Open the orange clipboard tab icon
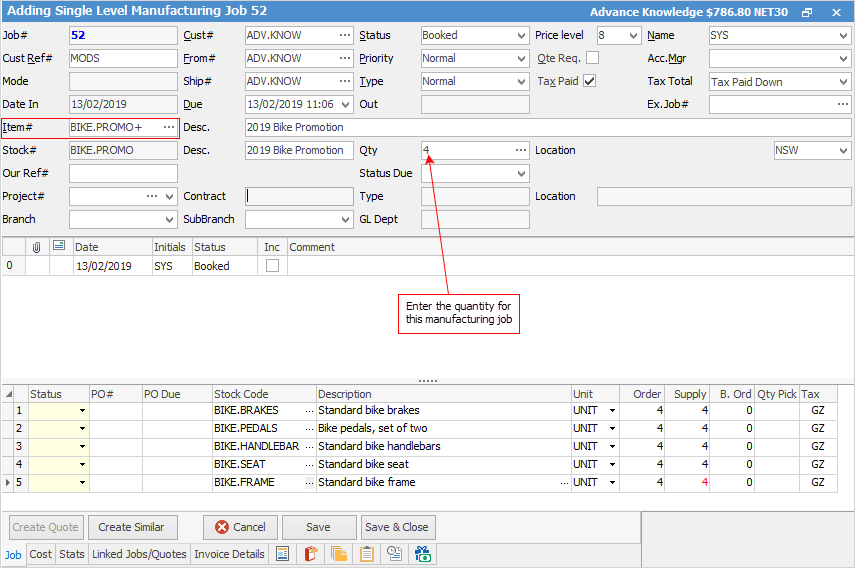This screenshot has height=568, width=855. tap(311, 554)
